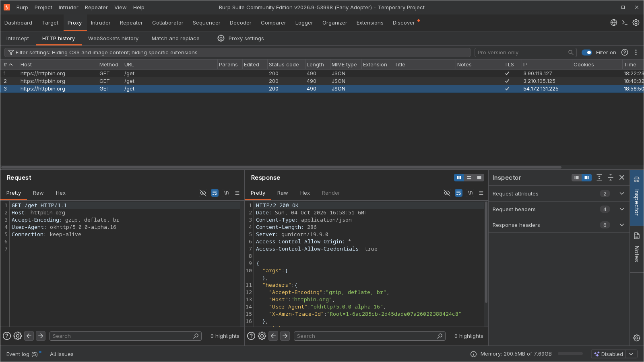Viewport: 644px width, 362px height.
Task: Click the Match and replace subtab
Action: [175, 38]
